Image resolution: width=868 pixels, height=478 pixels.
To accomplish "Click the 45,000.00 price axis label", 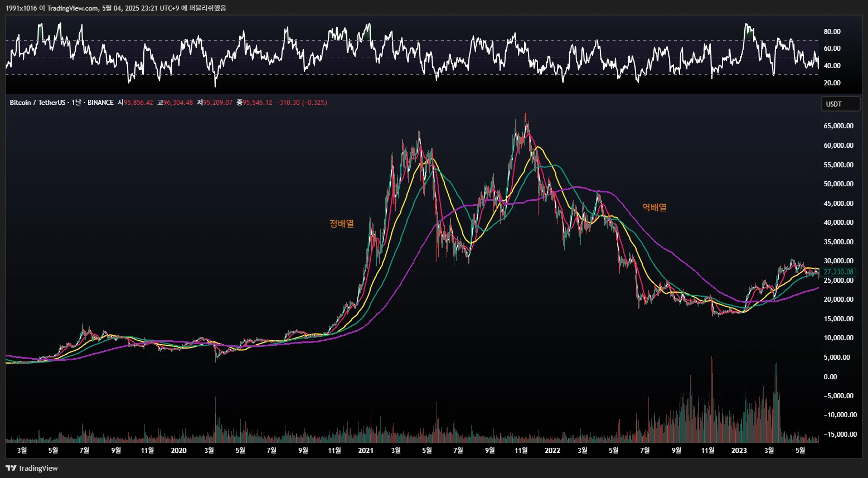I will pyautogui.click(x=838, y=204).
